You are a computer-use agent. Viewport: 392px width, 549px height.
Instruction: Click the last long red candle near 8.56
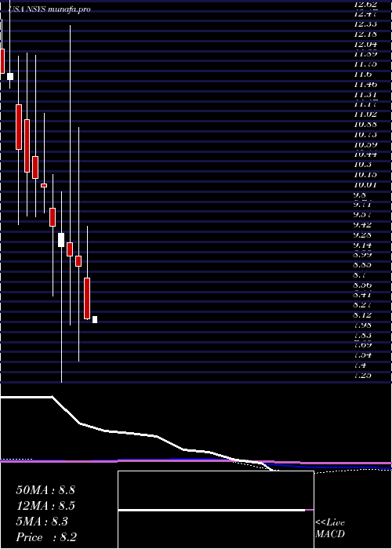pyautogui.click(x=87, y=298)
